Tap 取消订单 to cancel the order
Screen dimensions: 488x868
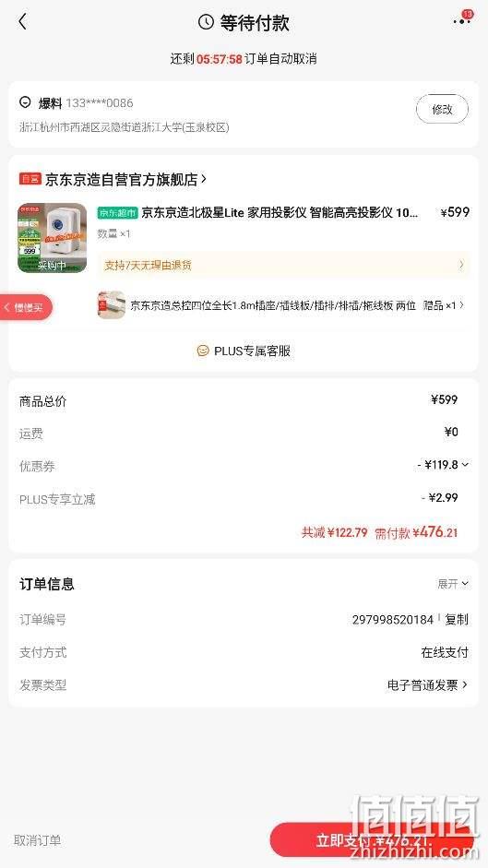tap(37, 840)
